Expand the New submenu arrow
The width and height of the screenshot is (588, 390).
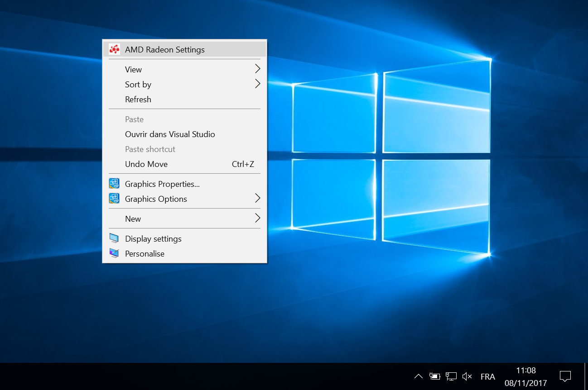(x=257, y=218)
